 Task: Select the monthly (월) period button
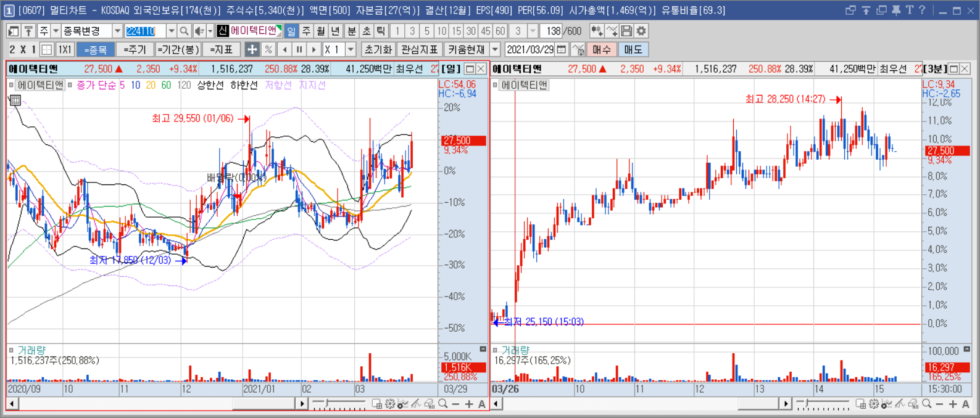point(321,31)
